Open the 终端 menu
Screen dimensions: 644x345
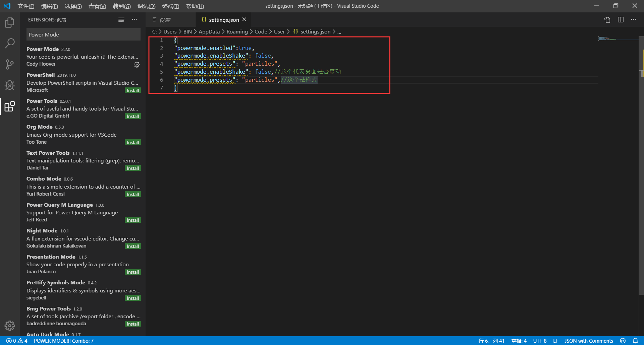point(170,6)
